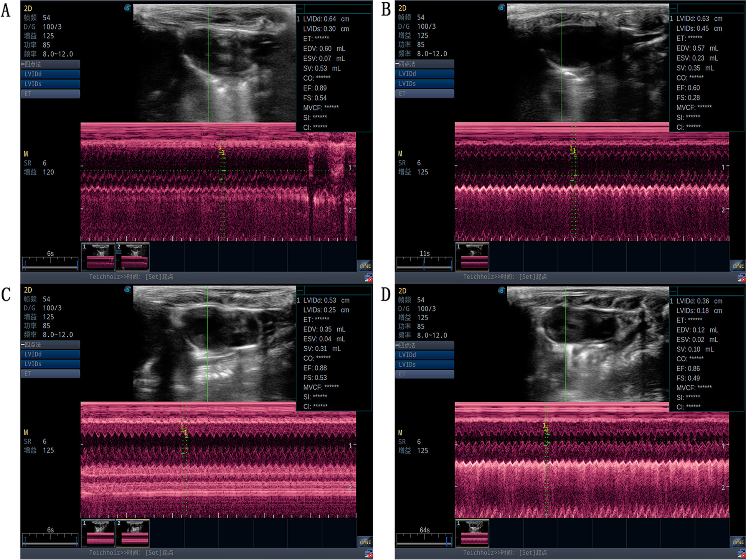Collapse the 四点法 group in panel C
This screenshot has height=560, width=746.
point(50,344)
